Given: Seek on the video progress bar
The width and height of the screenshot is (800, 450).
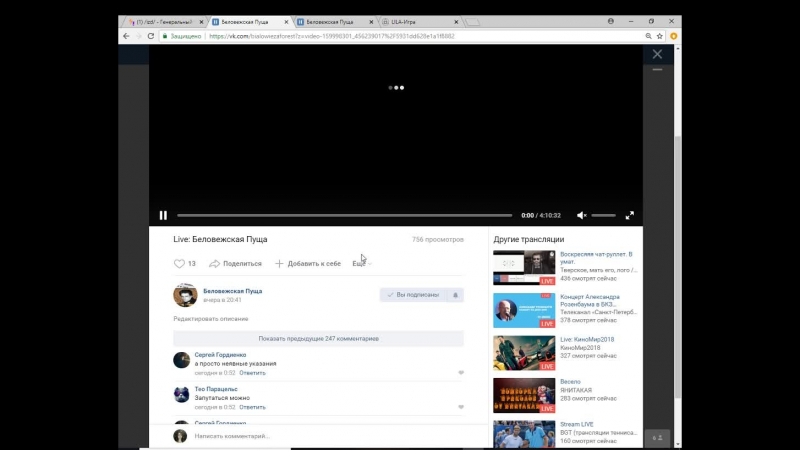Looking at the screenshot, I should pyautogui.click(x=344, y=215).
